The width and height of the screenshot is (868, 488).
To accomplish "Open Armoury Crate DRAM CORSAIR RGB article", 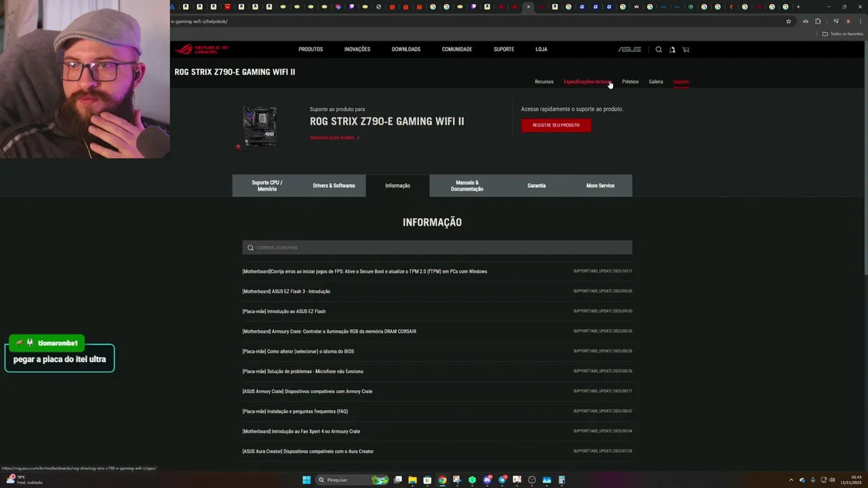I will point(330,331).
